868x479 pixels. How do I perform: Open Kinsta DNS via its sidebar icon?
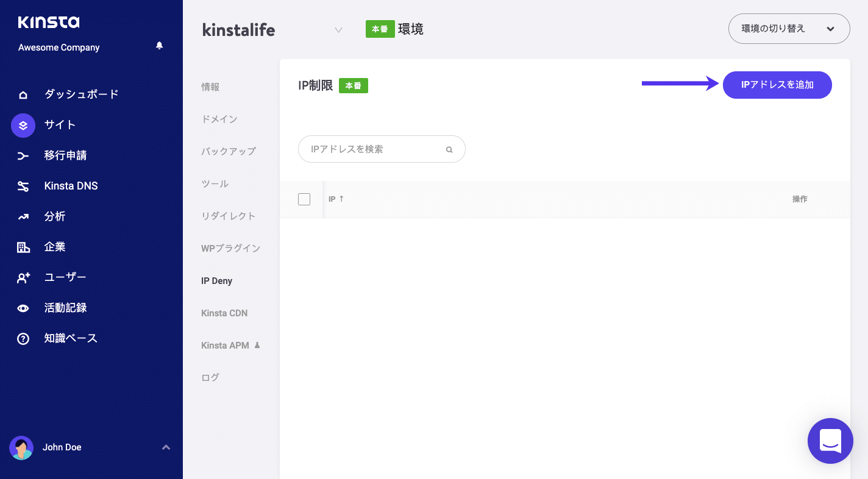[23, 185]
